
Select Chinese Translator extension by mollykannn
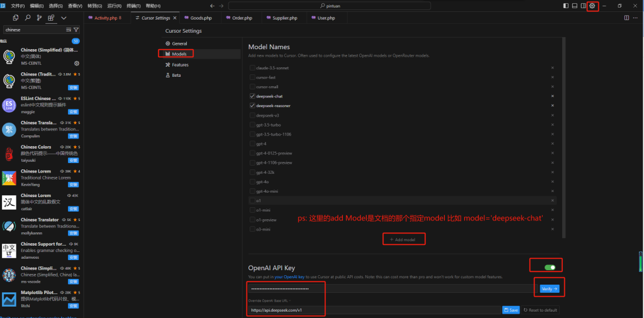click(40, 226)
